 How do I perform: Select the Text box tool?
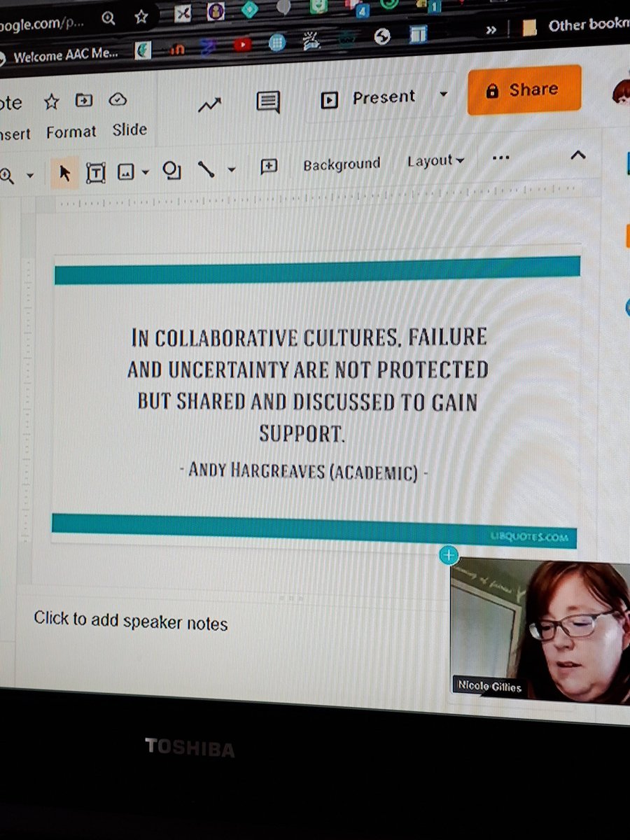coord(95,172)
